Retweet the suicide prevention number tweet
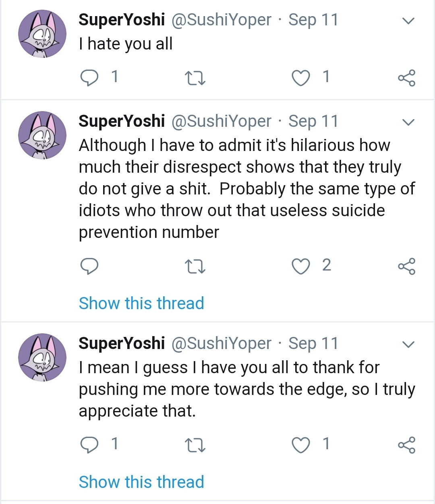The width and height of the screenshot is (435, 504). [195, 266]
